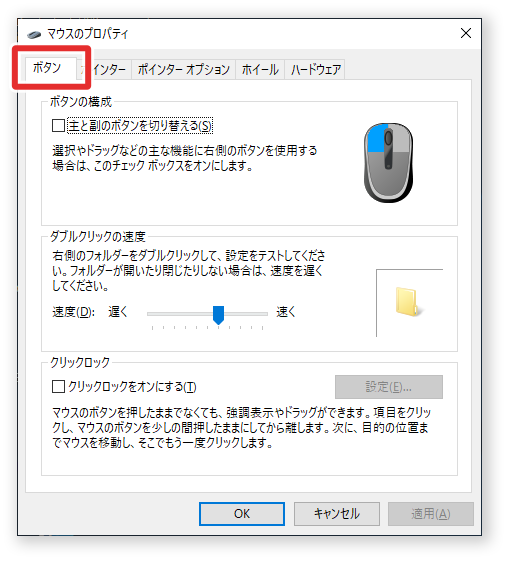Close the mouse properties dialog
508x561 pixels.
(x=466, y=33)
